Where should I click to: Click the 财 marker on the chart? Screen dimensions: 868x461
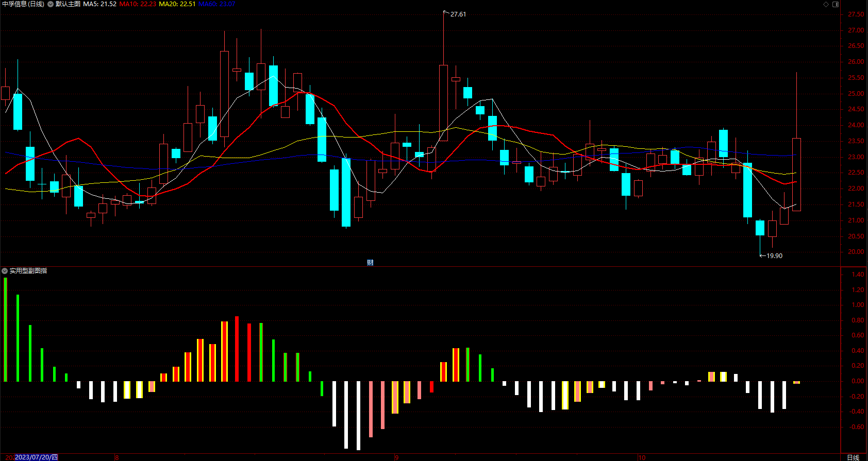click(x=370, y=263)
